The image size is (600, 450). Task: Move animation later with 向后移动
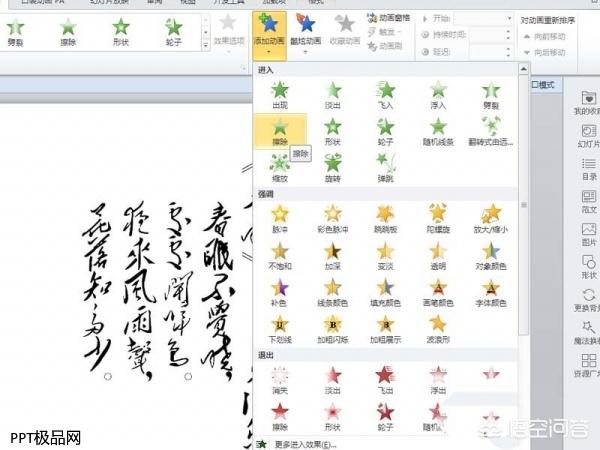[x=545, y=52]
